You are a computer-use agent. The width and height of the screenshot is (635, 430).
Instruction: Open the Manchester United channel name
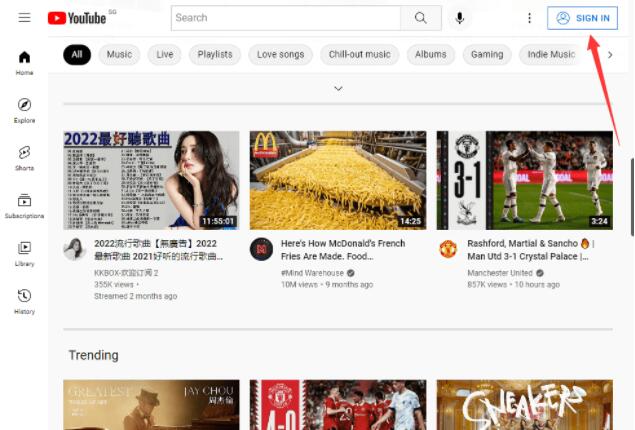[x=500, y=273]
